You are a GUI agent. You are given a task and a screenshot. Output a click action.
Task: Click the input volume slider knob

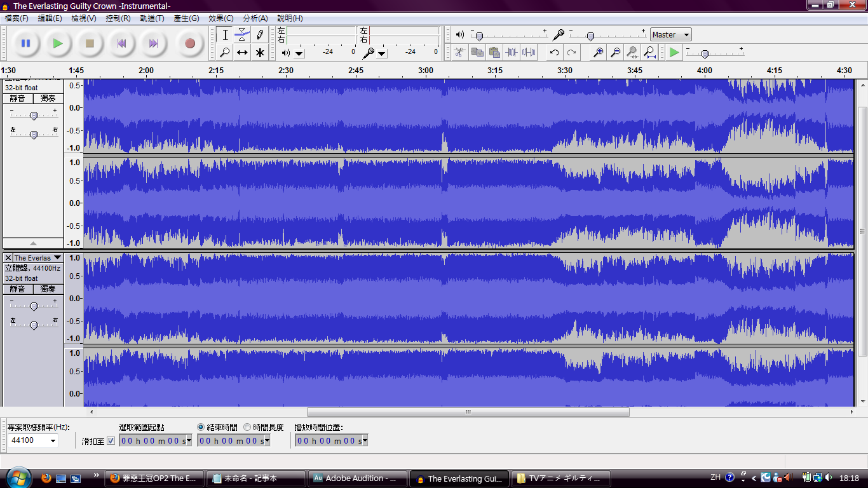590,37
